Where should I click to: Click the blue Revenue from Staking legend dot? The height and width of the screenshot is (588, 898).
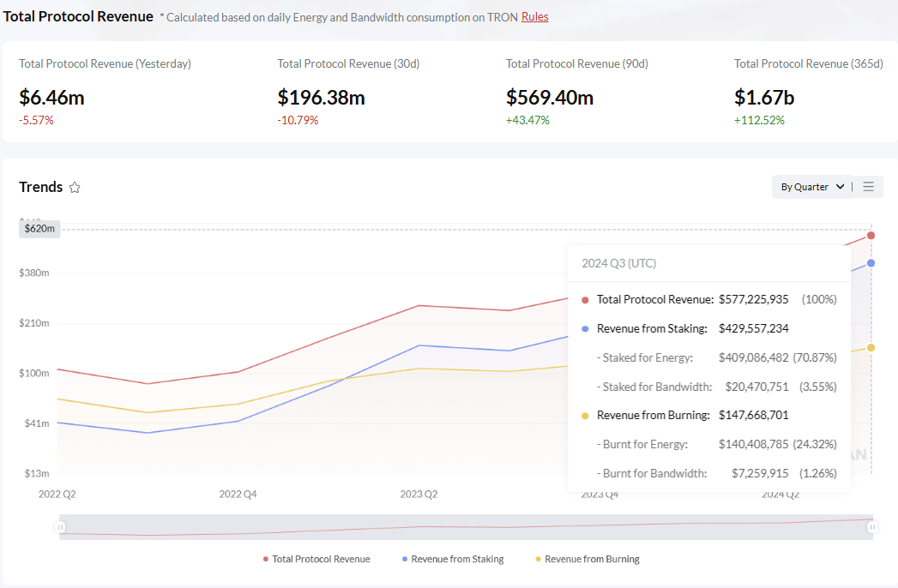coord(405,559)
